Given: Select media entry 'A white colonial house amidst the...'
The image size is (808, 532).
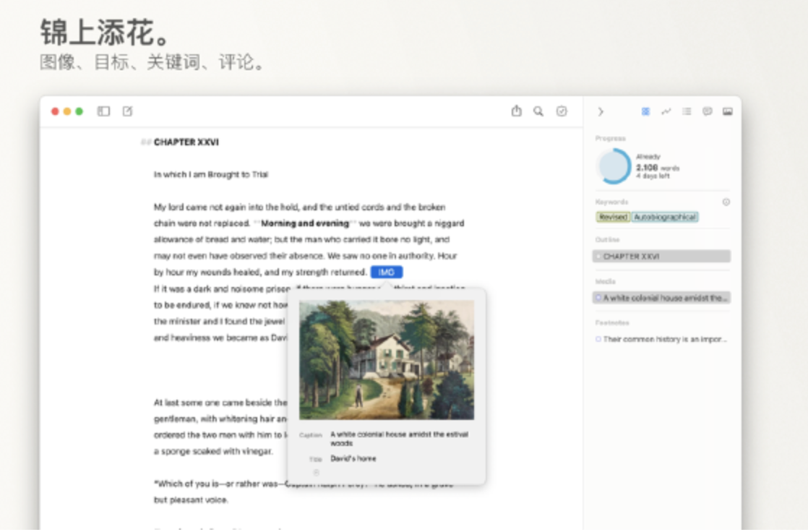Looking at the screenshot, I should (661, 298).
